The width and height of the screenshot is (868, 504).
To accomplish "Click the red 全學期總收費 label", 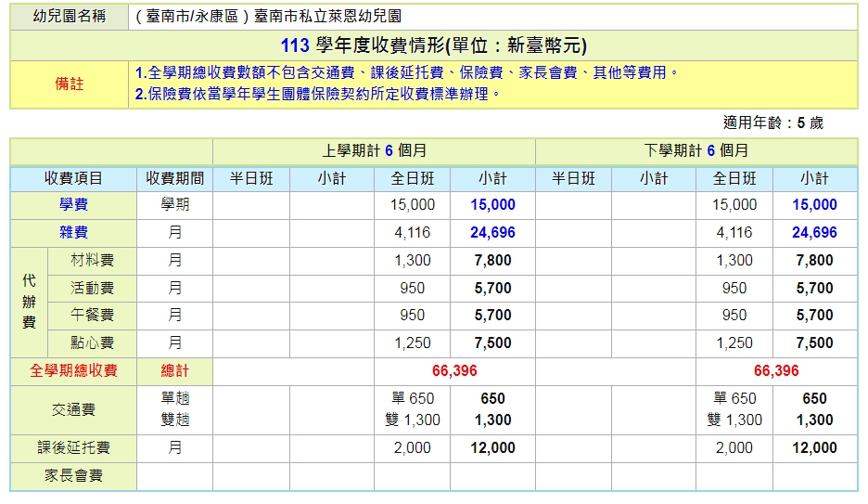I will (x=73, y=370).
